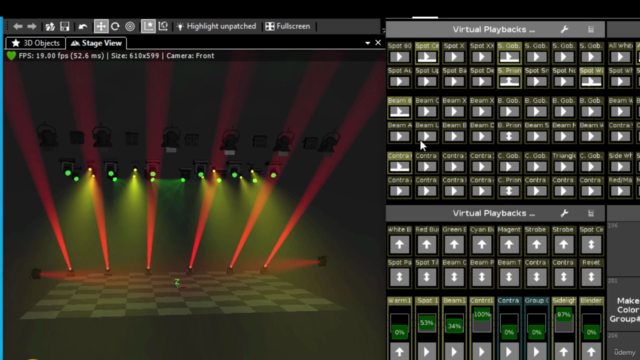
Task: Click the flash arrow under Warm1 fader
Action: point(400,351)
